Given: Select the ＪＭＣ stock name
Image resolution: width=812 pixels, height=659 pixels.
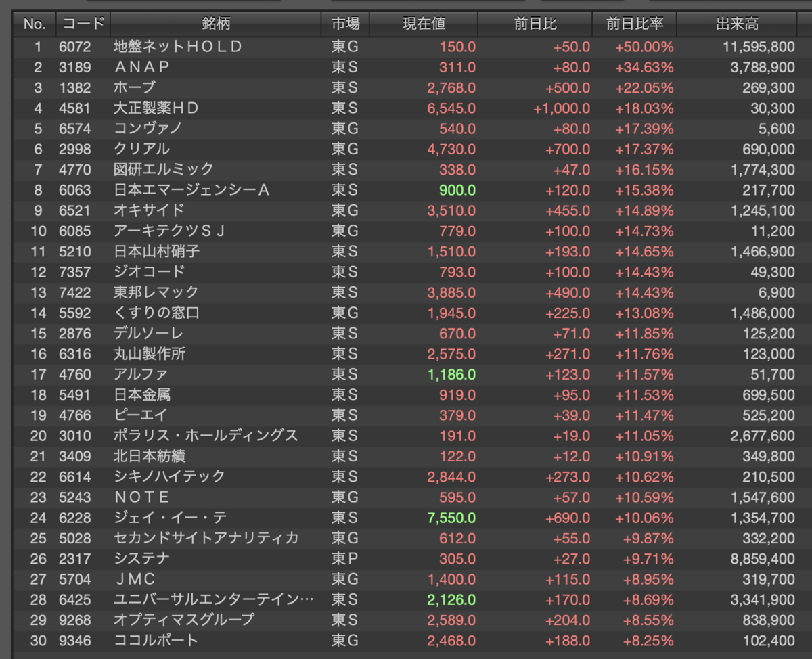Looking at the screenshot, I should click(x=135, y=579).
